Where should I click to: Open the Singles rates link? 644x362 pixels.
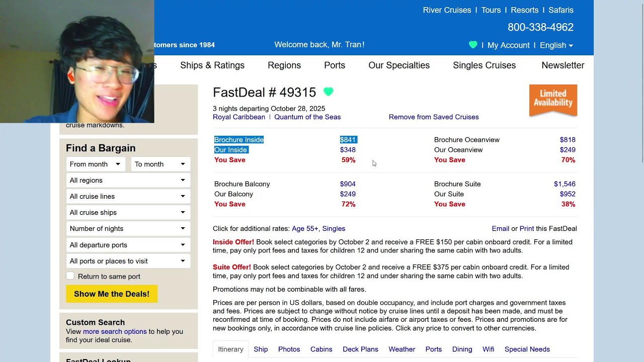(334, 229)
